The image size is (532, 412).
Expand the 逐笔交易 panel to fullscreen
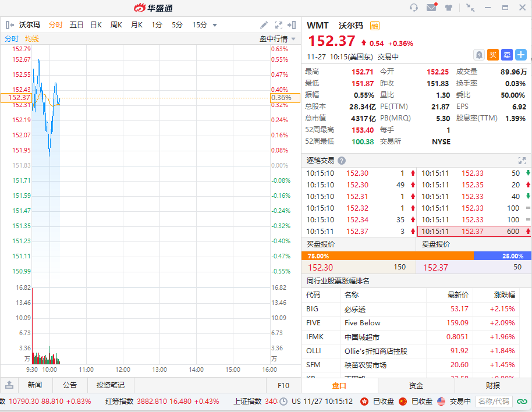[x=522, y=161]
